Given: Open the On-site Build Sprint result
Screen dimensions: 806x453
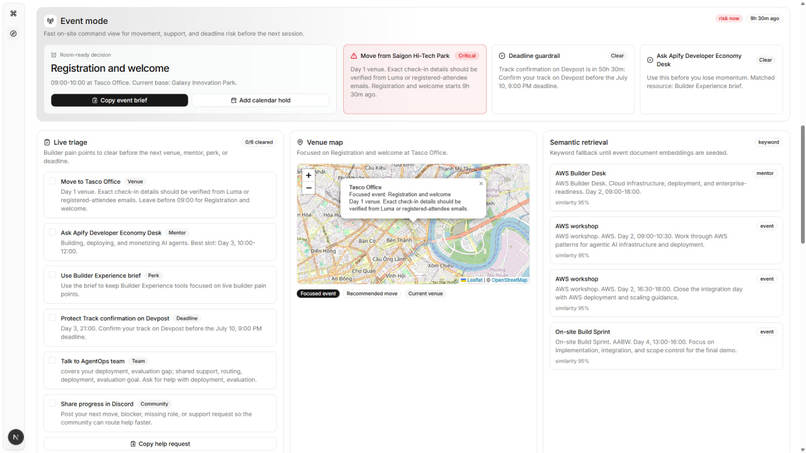Looking at the screenshot, I should 666,346.
